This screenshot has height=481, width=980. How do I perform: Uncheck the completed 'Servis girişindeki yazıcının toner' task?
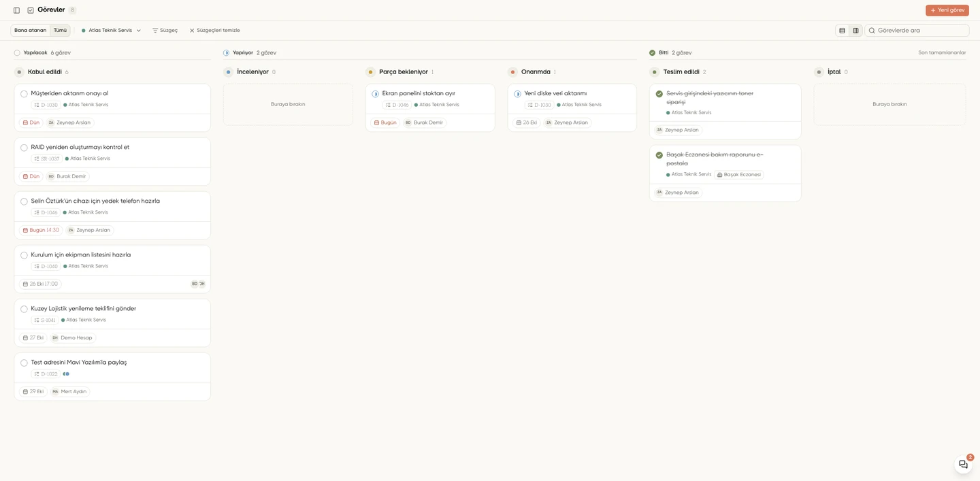coord(659,94)
